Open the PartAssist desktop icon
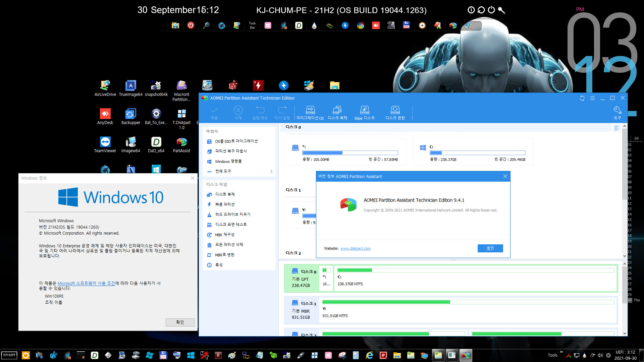Viewport: 644px width, 362px height. pyautogui.click(x=181, y=145)
